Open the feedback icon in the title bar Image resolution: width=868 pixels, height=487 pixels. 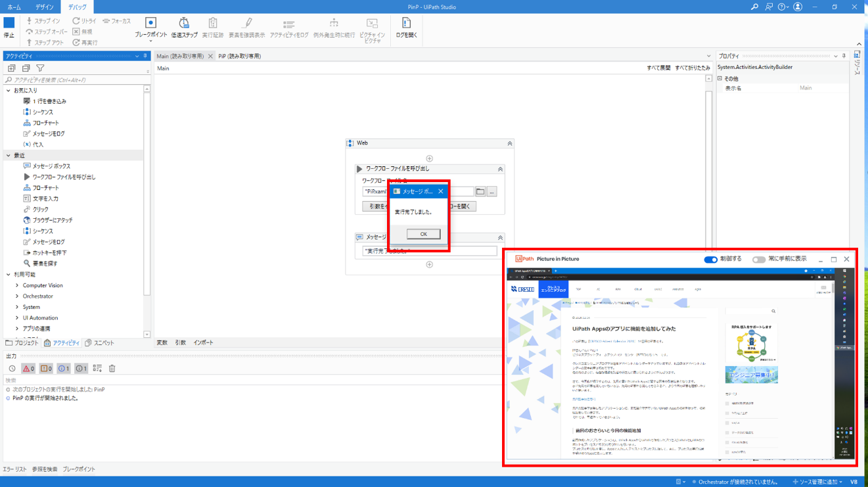[769, 7]
